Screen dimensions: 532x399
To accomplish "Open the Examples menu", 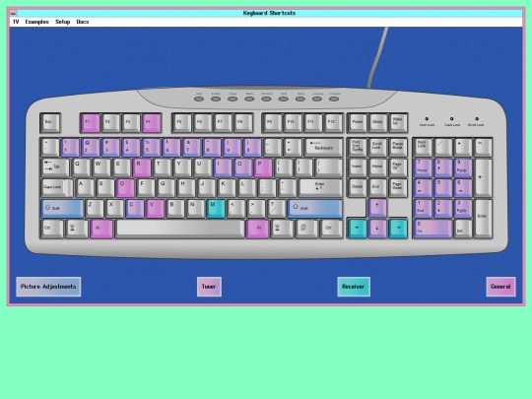I will pyautogui.click(x=37, y=22).
